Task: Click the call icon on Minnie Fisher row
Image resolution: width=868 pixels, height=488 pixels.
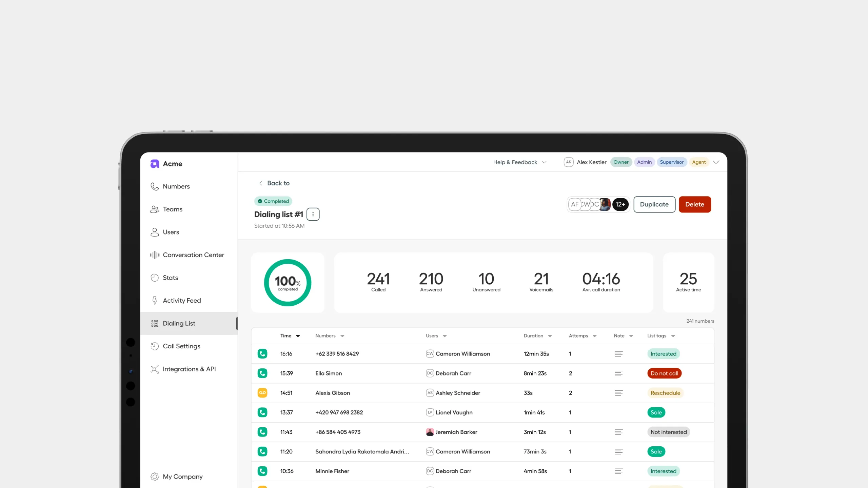Action: [262, 471]
